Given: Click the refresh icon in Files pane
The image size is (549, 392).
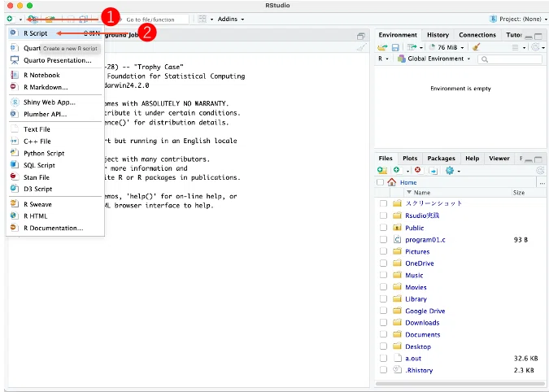Looking at the screenshot, I should 540,171.
